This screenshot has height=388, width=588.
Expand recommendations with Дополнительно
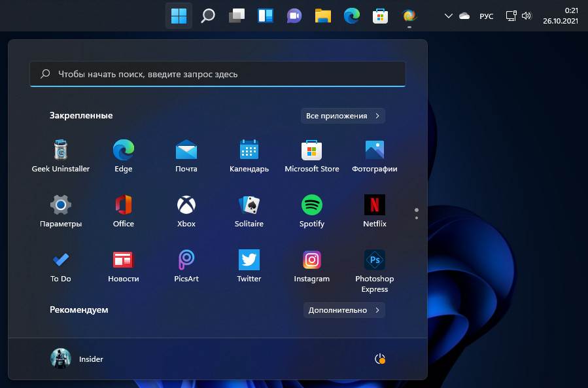344,310
